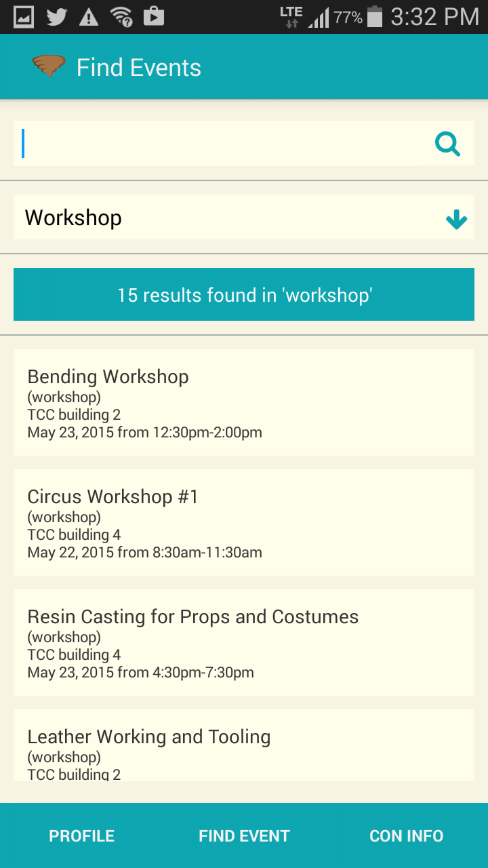Viewport: 488px width, 868px height.
Task: Select Resin Casting for Props and Costumes
Action: (244, 643)
